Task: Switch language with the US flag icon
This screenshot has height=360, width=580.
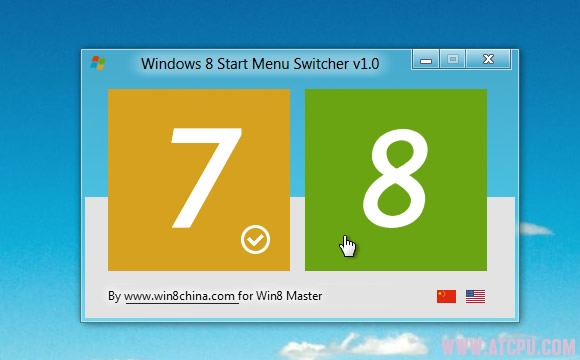Action: pos(475,296)
